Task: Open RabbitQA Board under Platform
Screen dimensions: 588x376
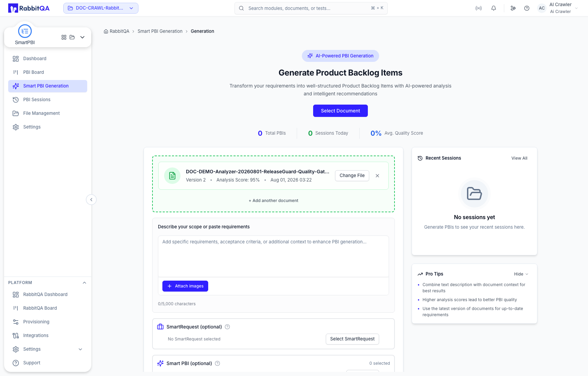Action: coord(48,308)
